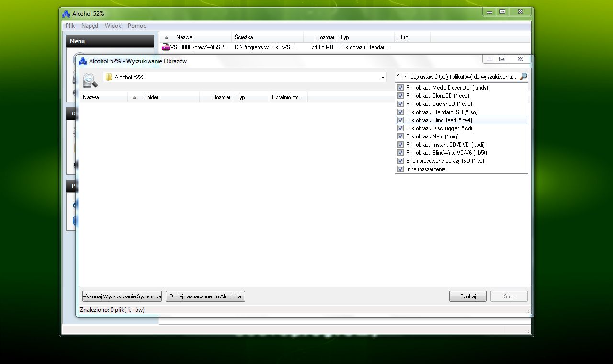Screen dimensions: 613x364
Task: Toggle BlindWrite V5/V6 (*.b5t) checkbox
Action: click(x=401, y=153)
